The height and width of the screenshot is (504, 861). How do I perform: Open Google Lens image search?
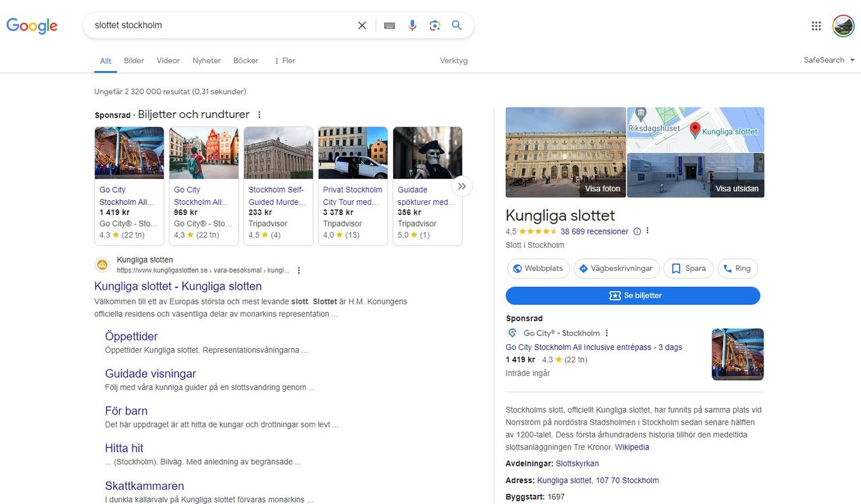(435, 25)
